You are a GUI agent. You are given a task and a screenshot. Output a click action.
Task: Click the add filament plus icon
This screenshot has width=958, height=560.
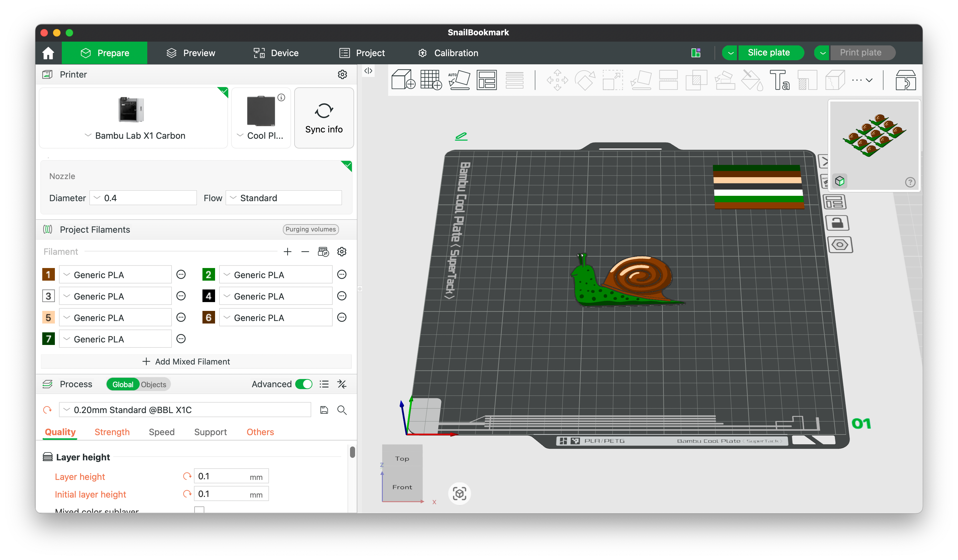[287, 252]
